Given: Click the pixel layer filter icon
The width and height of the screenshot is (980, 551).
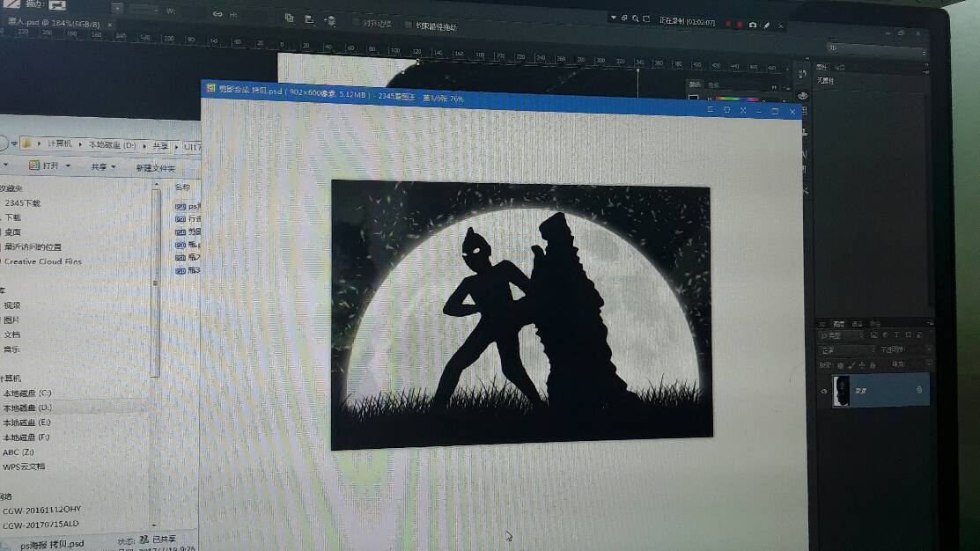Looking at the screenshot, I should [873, 335].
